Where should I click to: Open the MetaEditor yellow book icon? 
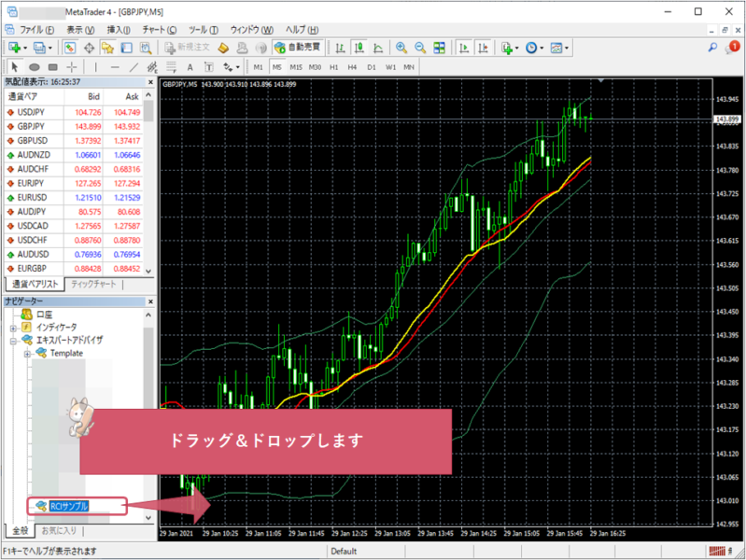click(x=223, y=48)
